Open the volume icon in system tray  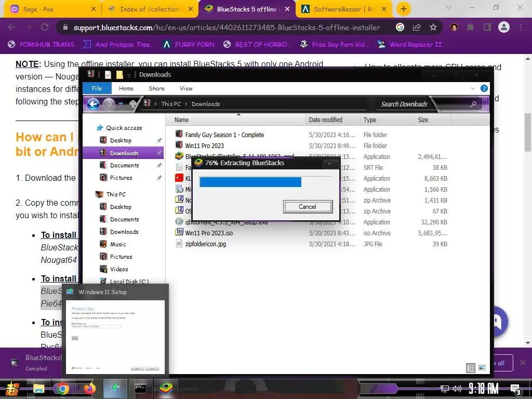pyautogui.click(x=457, y=389)
